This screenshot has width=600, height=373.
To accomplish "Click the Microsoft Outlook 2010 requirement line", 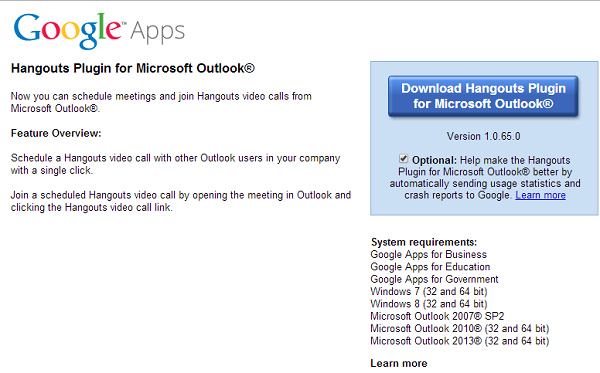I will point(460,329).
